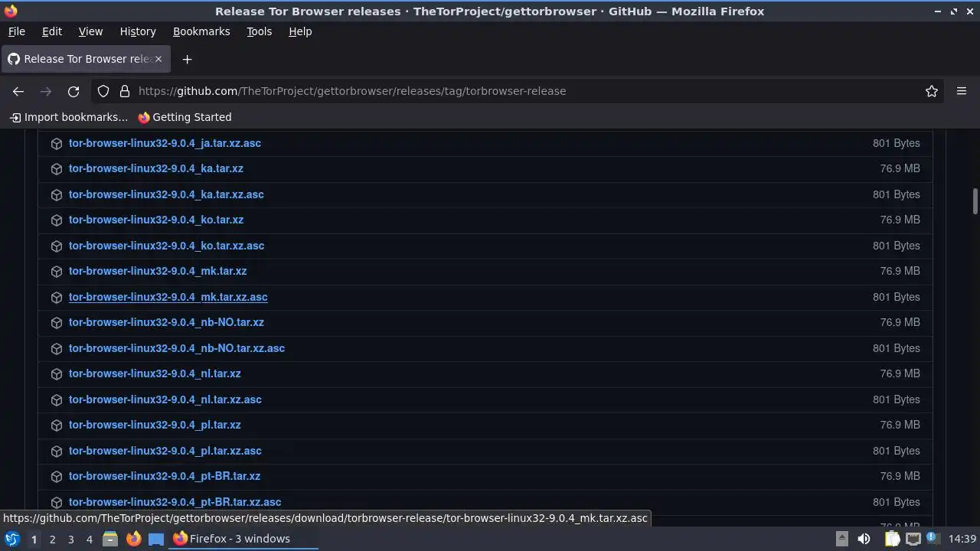Download tor-browser-linux32-9.0.4_ko.tar.xz.asc
The width and height of the screenshot is (980, 551).
pyautogui.click(x=166, y=246)
